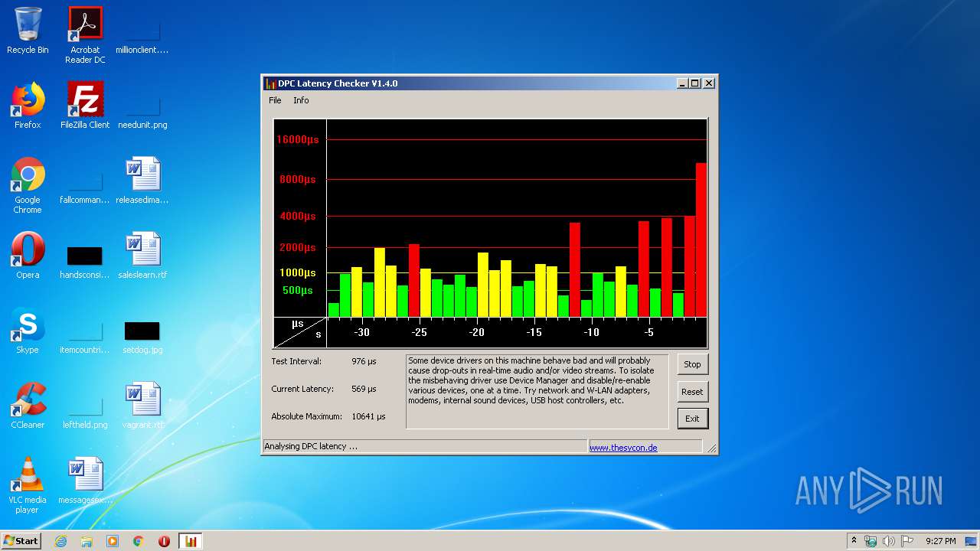Open the Info menu

point(301,100)
